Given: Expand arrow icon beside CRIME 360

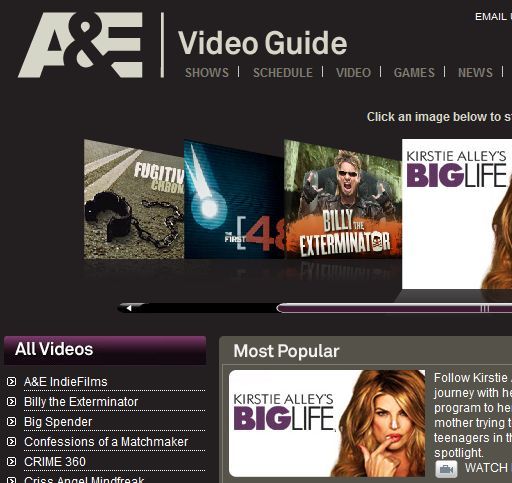Looking at the screenshot, I should pyautogui.click(x=11, y=462).
